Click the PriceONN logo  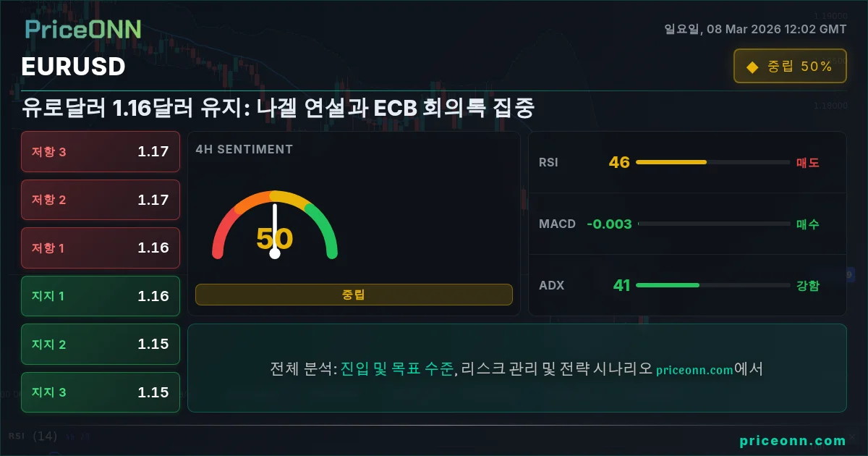pos(83,29)
